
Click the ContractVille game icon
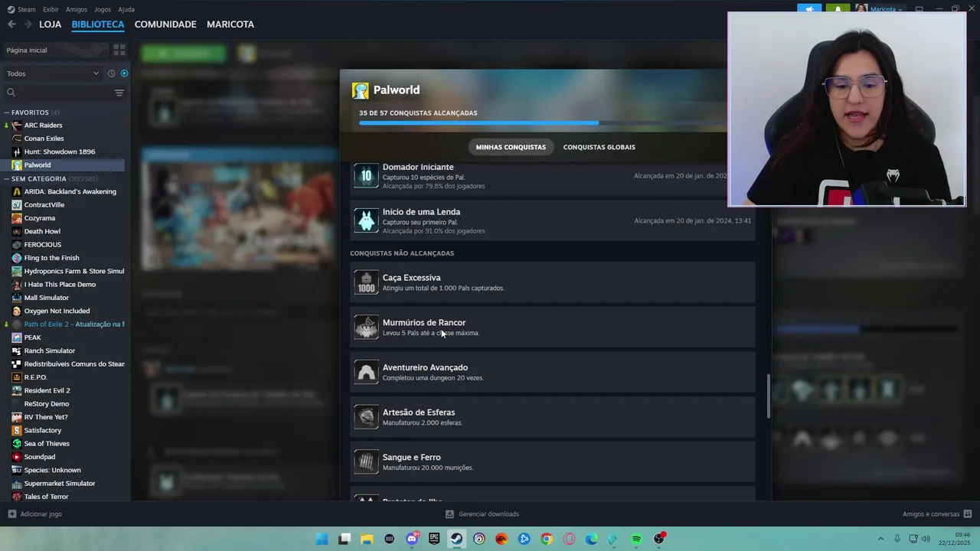pos(17,205)
